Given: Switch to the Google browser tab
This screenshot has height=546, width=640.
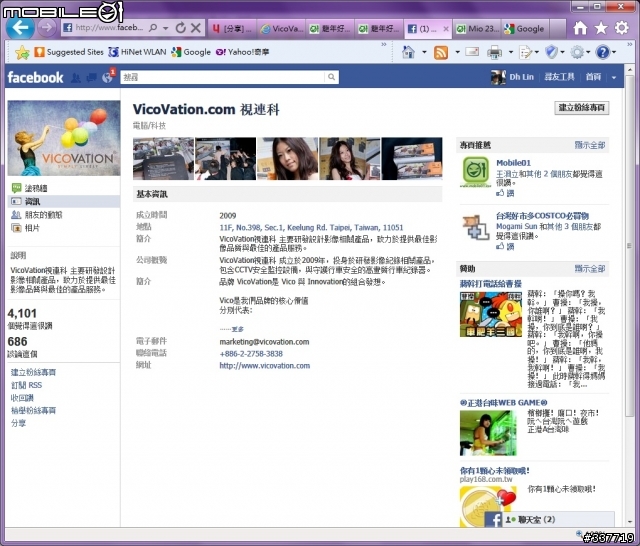Looking at the screenshot, I should point(525,29).
